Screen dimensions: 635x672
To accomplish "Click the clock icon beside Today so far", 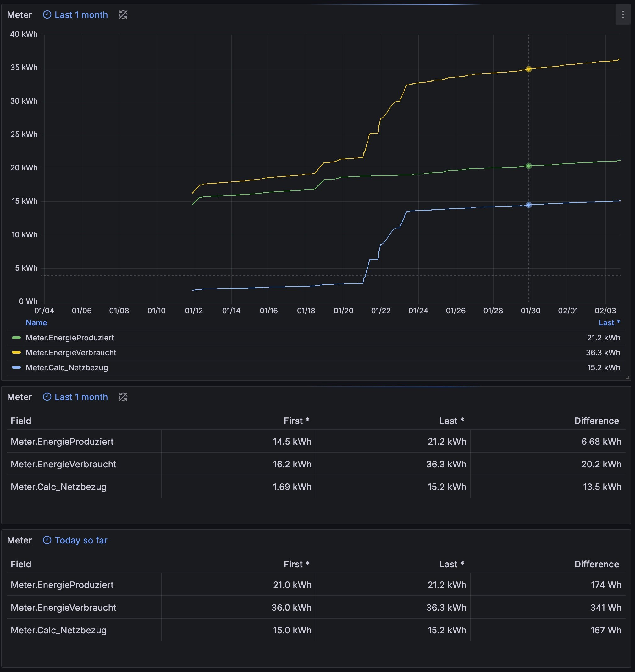I will 47,540.
